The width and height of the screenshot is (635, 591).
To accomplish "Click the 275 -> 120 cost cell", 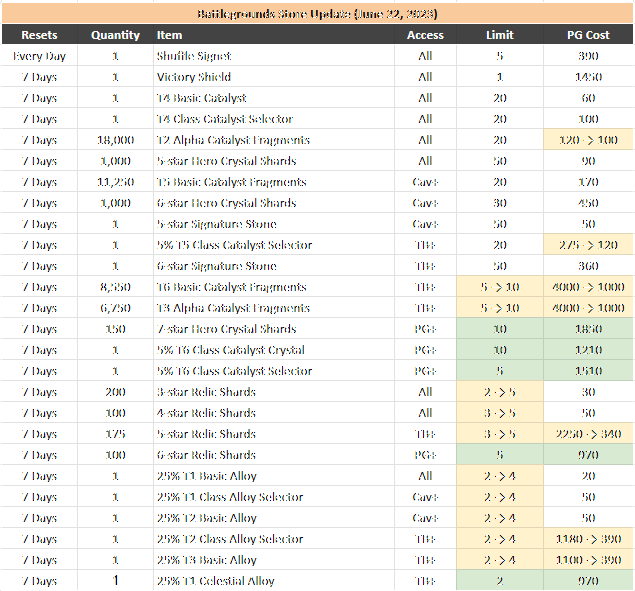I will pyautogui.click(x=588, y=245).
